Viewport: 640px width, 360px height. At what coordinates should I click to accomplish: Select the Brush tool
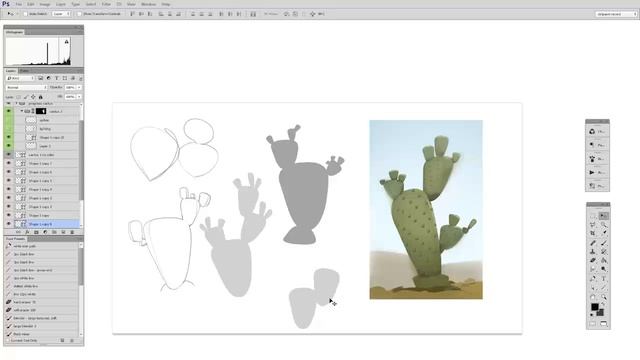603,242
